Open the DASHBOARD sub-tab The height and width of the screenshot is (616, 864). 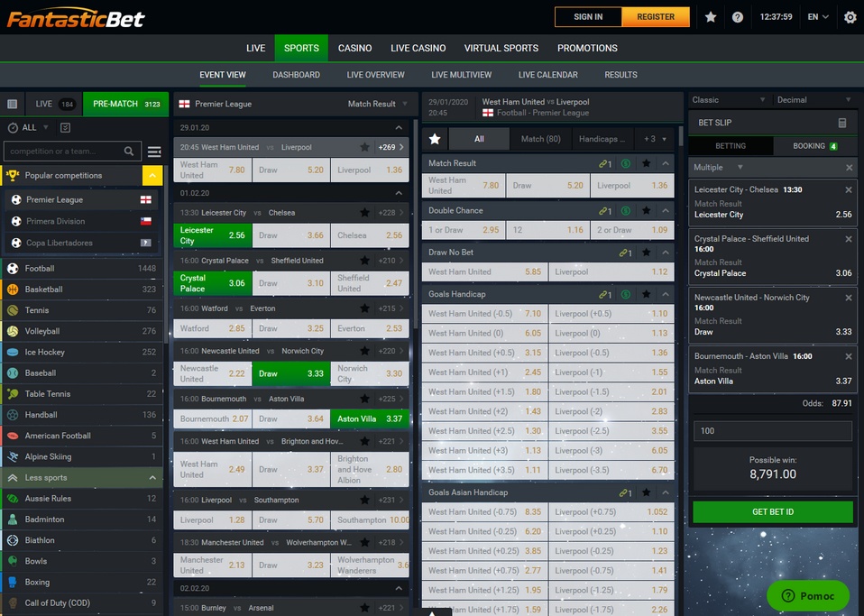point(296,74)
